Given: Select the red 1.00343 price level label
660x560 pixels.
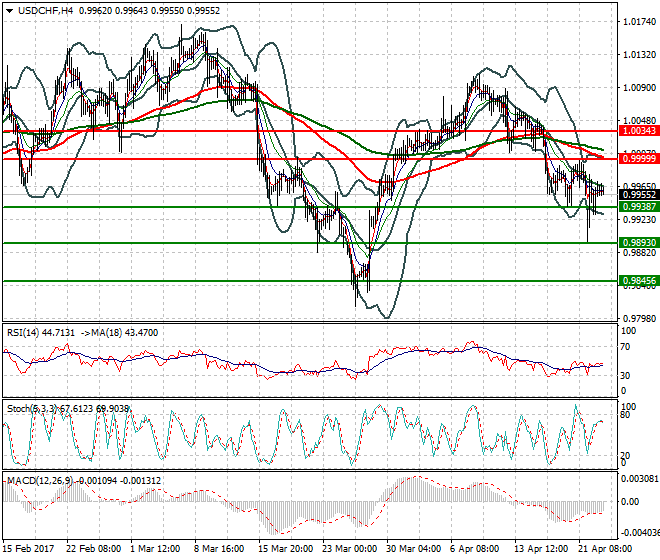Looking at the screenshot, I should pos(639,131).
